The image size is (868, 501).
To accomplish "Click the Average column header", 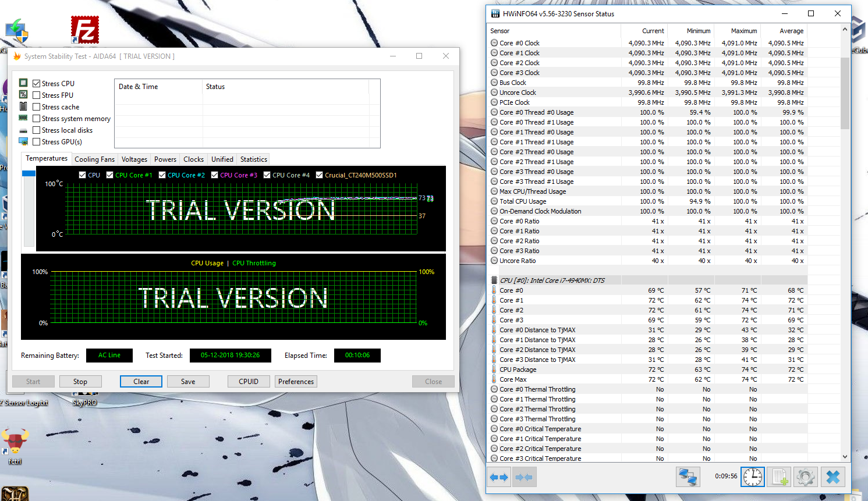I will coord(784,31).
